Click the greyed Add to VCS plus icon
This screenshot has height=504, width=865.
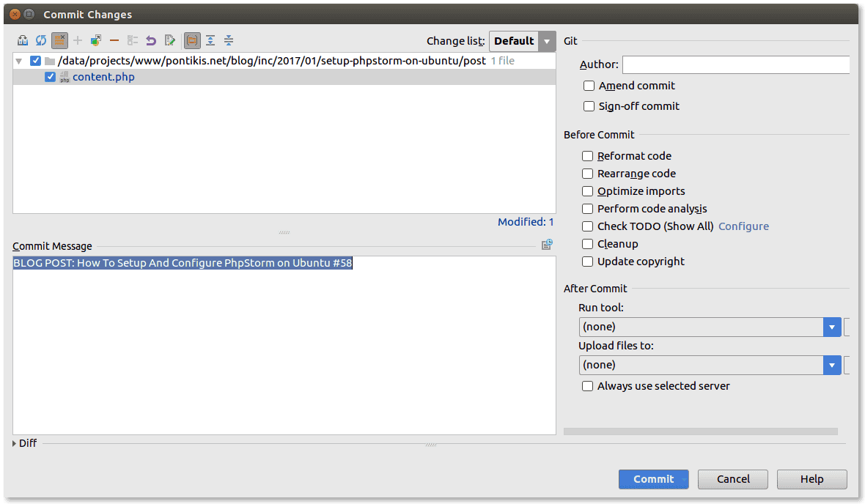[78, 40]
